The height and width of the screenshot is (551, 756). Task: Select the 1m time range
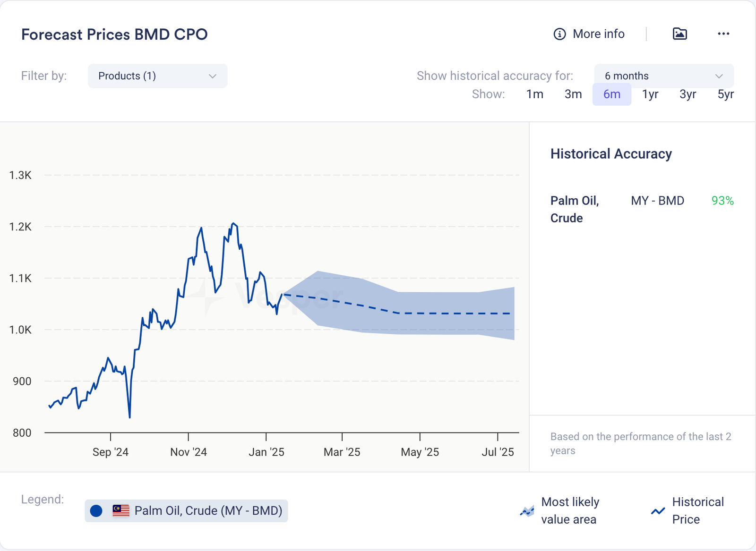(x=534, y=94)
